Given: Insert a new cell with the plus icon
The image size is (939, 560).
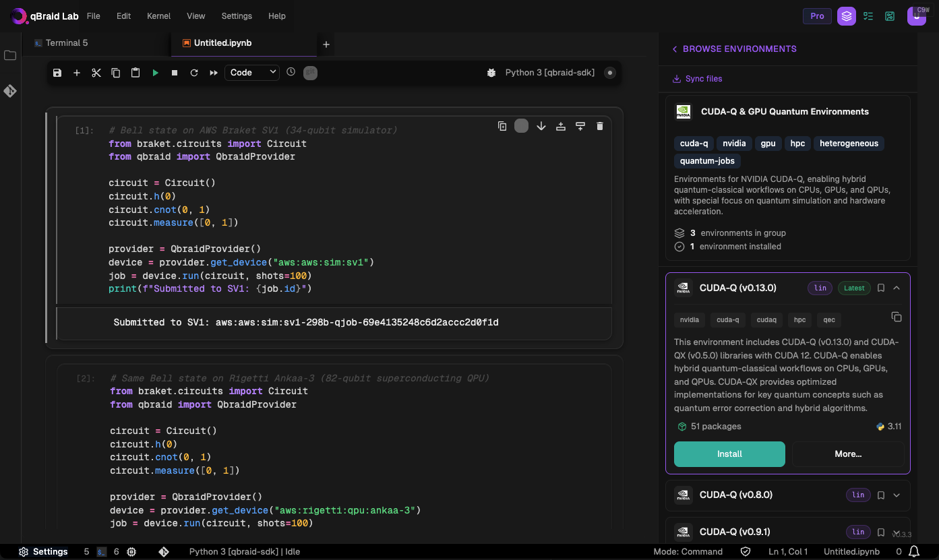Looking at the screenshot, I should tap(77, 73).
